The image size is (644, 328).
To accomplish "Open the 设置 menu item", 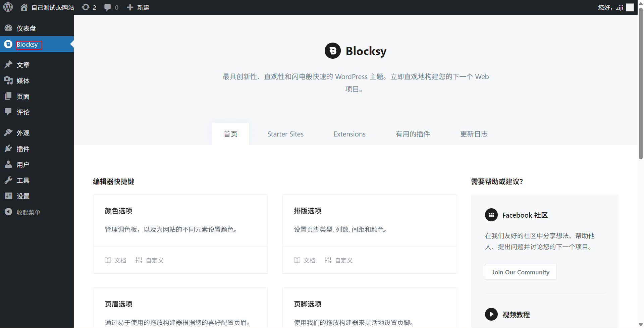I will pyautogui.click(x=37, y=196).
